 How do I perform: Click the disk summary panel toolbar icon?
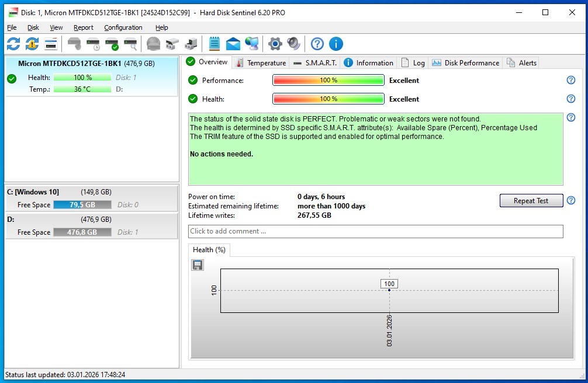[x=51, y=44]
